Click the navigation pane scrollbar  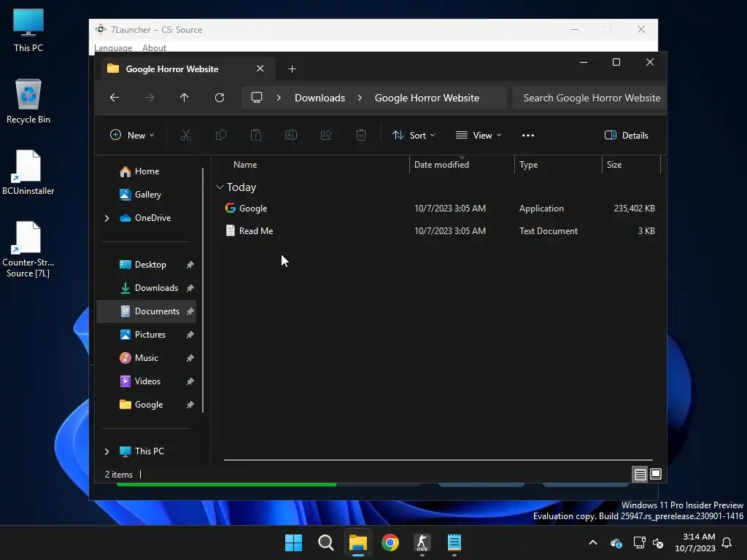[x=203, y=289]
